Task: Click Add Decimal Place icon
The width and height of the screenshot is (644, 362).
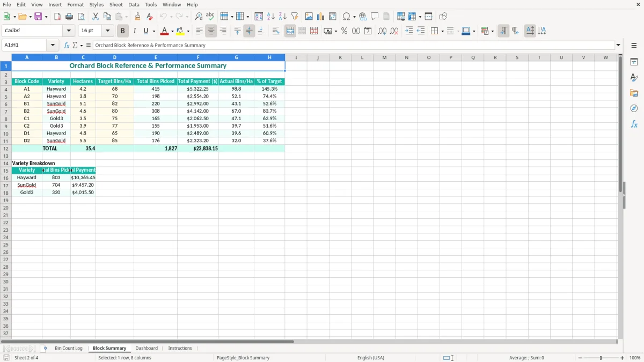Action: coord(383,31)
